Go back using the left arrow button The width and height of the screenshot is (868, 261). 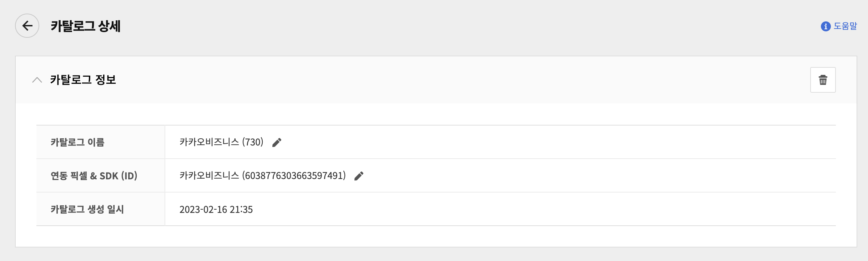point(27,26)
